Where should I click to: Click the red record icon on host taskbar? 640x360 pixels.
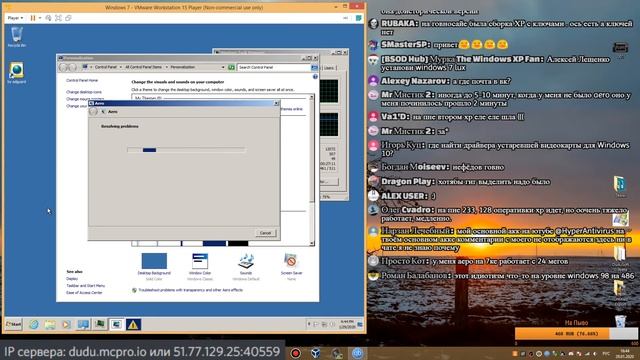tap(296, 353)
